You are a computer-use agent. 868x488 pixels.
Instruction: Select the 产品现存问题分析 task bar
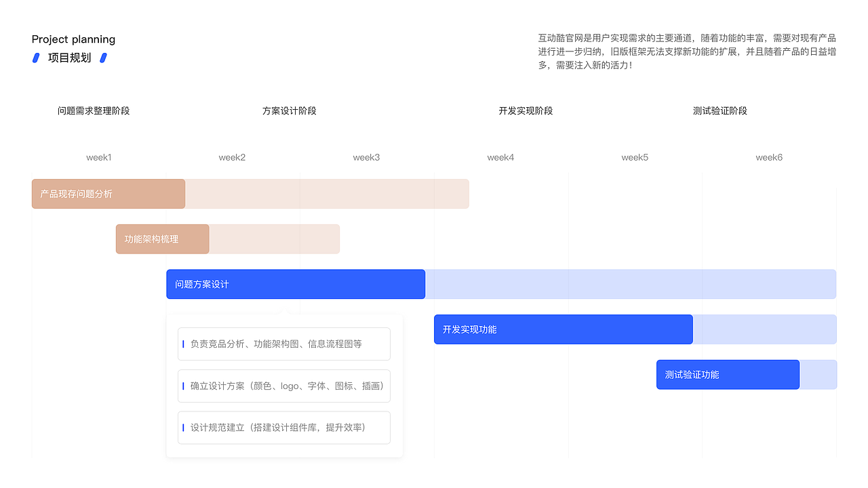coord(108,193)
